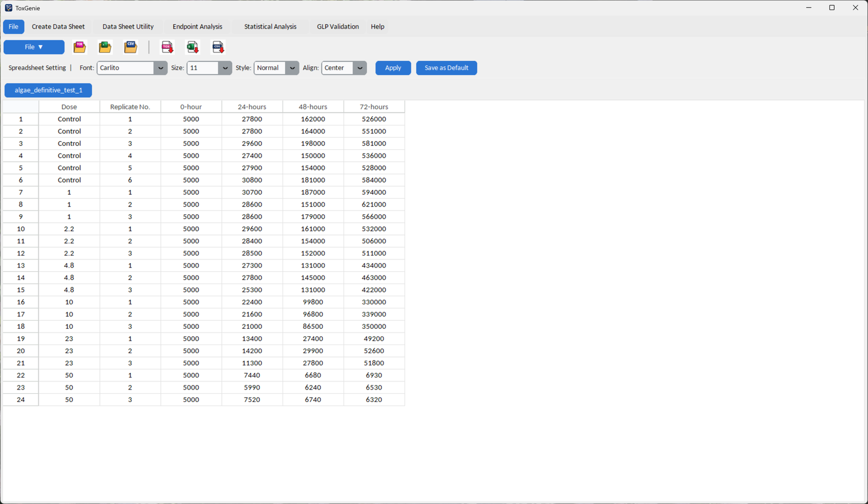The height and width of the screenshot is (504, 868).
Task: Select the 48-hours column header
Action: (x=313, y=107)
